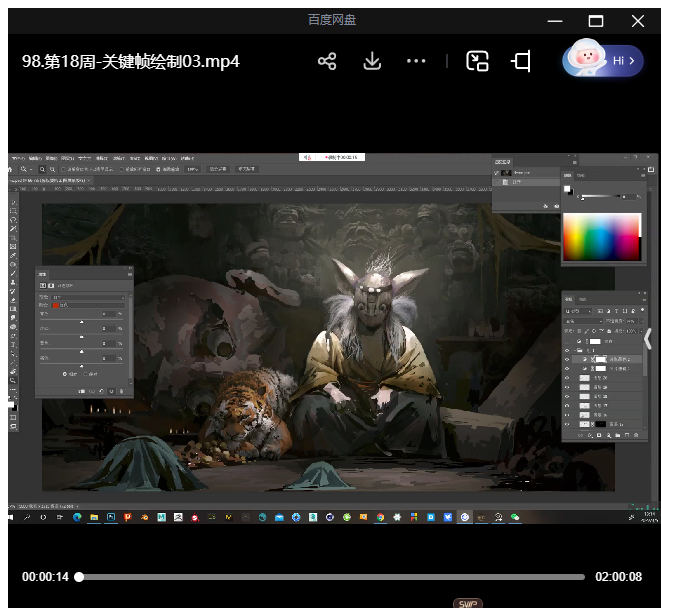Collapse the layer group folder arrow
Image resolution: width=673 pixels, height=611 pixels.
tap(574, 351)
